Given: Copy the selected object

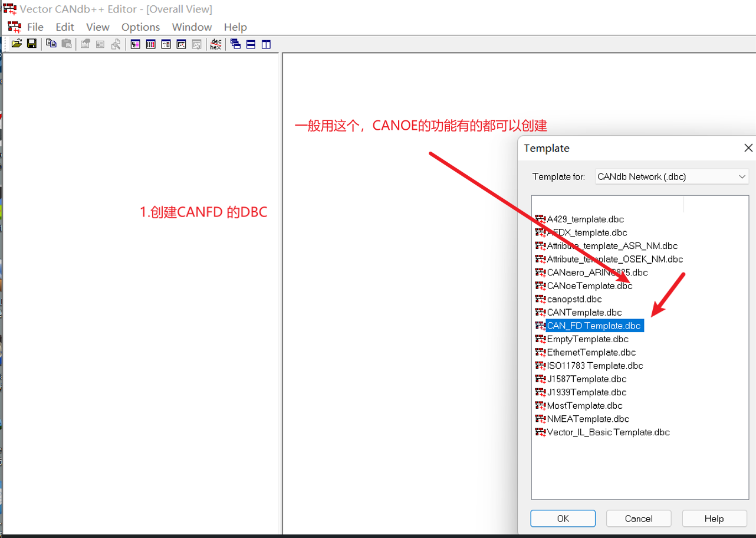Looking at the screenshot, I should pos(50,44).
